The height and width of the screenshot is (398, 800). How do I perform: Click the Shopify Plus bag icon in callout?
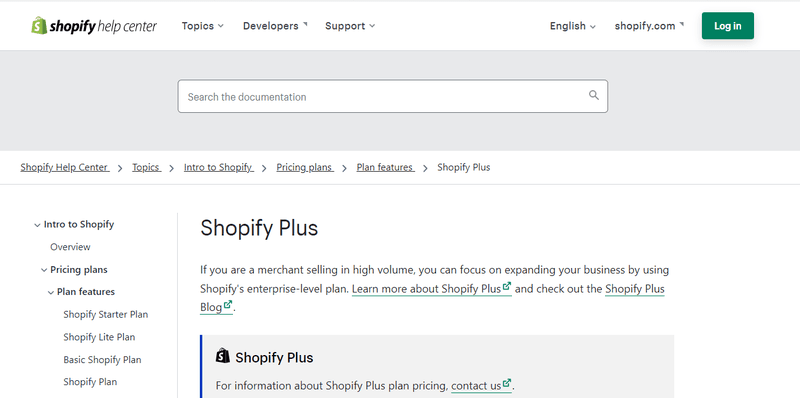coord(222,356)
